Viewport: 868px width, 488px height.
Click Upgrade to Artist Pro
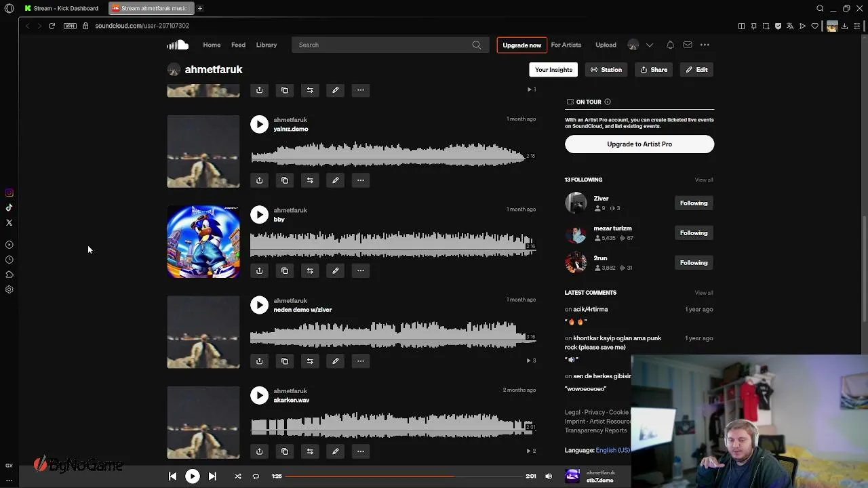point(639,144)
